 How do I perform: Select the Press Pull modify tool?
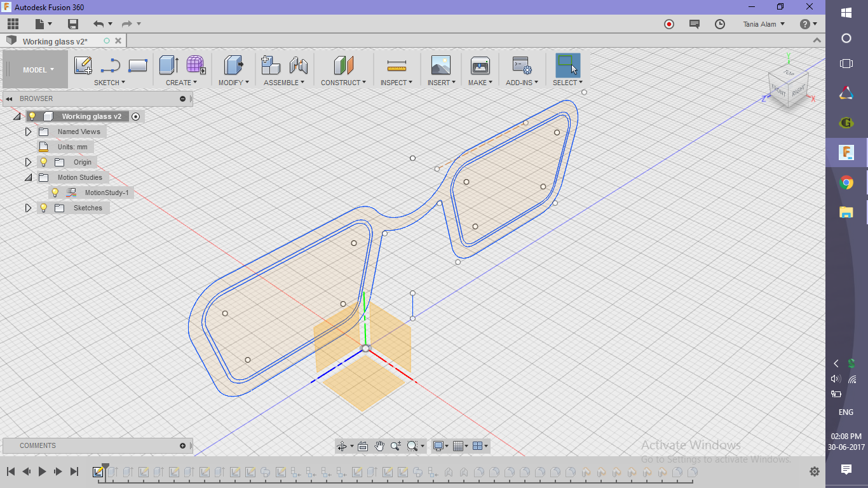pos(234,65)
